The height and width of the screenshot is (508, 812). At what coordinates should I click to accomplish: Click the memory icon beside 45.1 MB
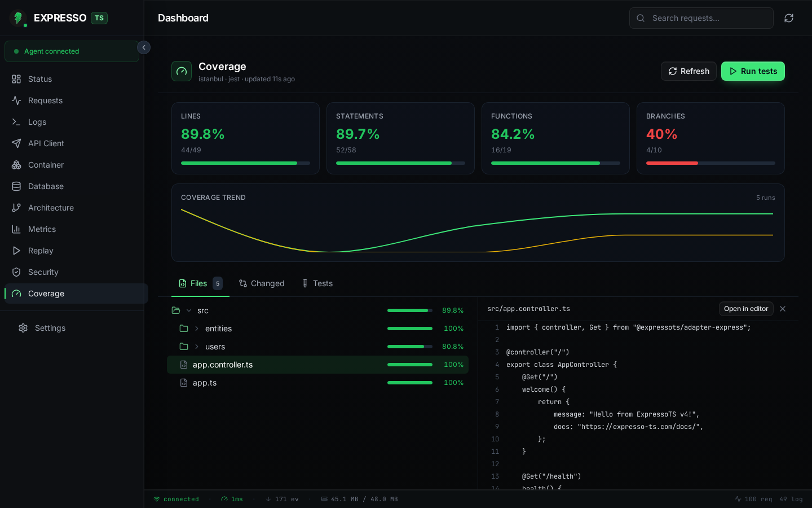324,499
